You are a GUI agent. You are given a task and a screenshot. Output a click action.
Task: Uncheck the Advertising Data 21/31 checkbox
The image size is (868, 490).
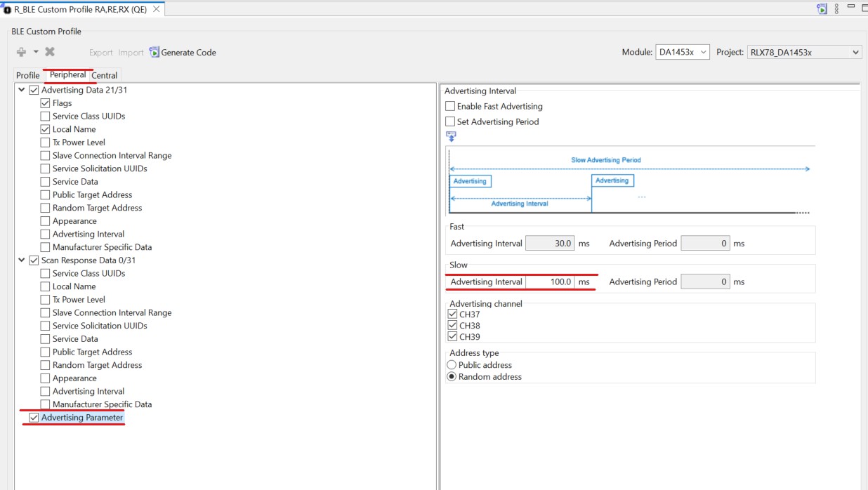click(x=34, y=90)
